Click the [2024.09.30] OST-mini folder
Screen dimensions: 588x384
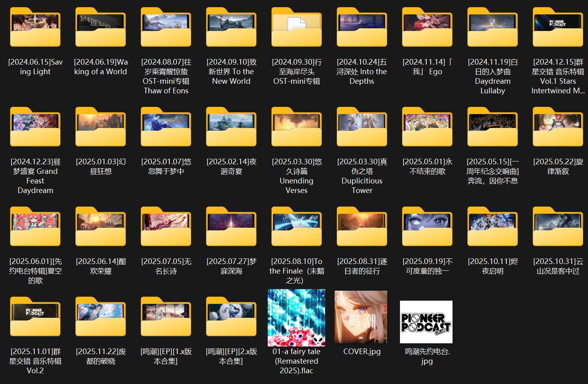click(296, 28)
